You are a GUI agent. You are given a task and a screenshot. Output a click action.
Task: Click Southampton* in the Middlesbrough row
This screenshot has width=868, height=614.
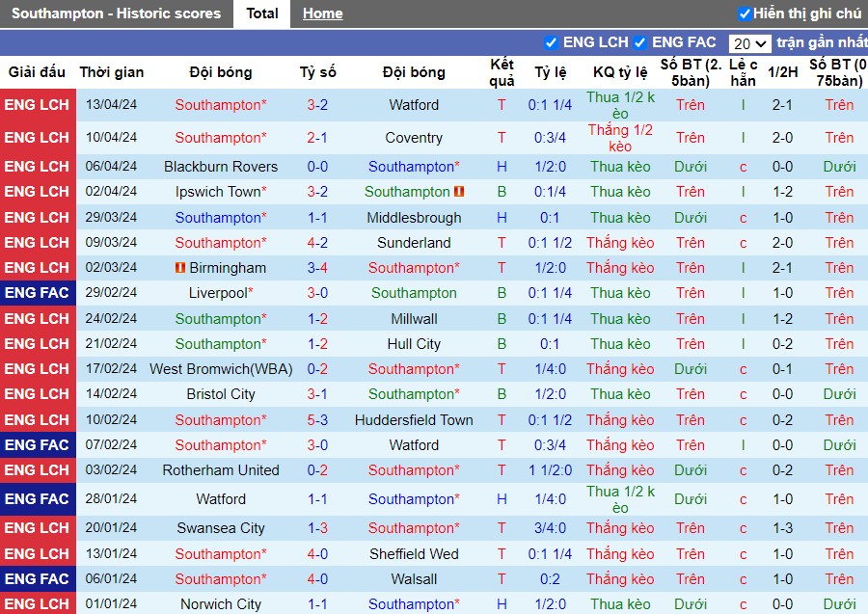pyautogui.click(x=220, y=218)
